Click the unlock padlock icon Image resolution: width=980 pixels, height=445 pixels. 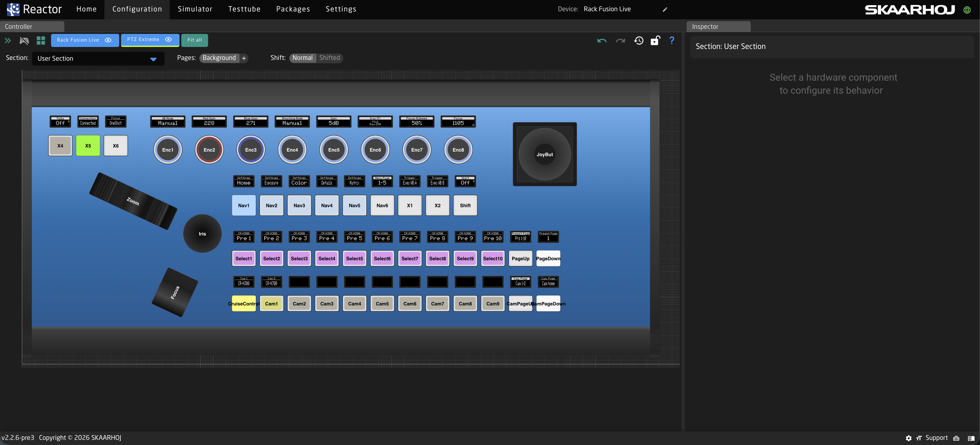[x=655, y=40]
